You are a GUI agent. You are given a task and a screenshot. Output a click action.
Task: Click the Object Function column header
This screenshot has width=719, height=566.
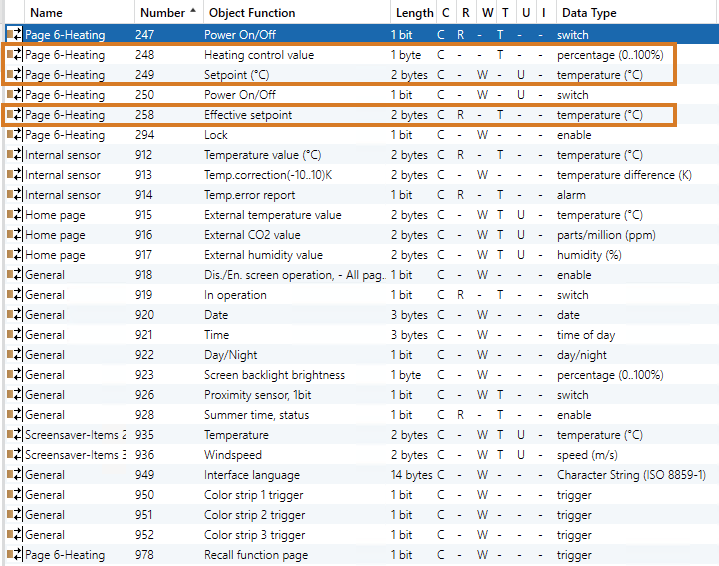(250, 13)
